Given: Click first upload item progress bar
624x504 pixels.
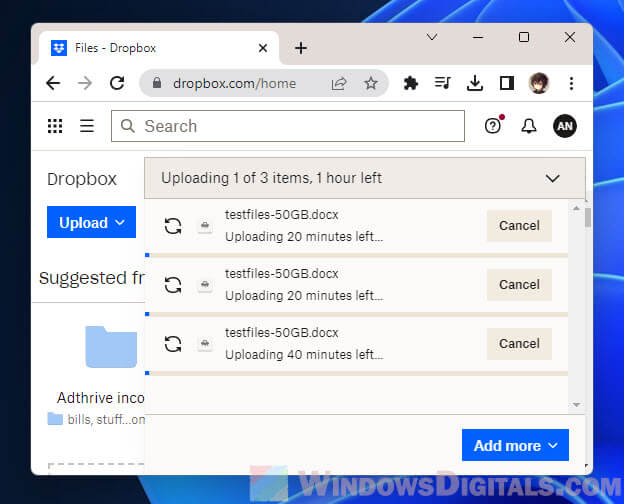Looking at the screenshot, I should point(357,255).
